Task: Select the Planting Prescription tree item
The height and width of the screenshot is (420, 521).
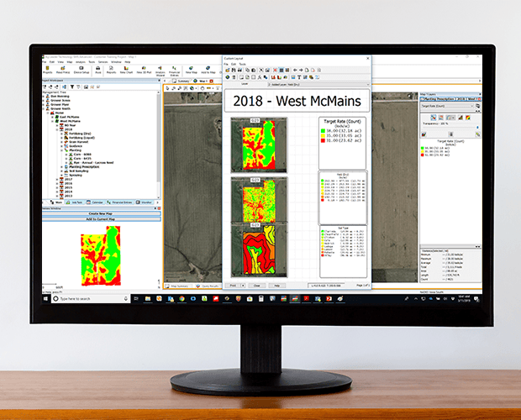Action: tap(82, 165)
